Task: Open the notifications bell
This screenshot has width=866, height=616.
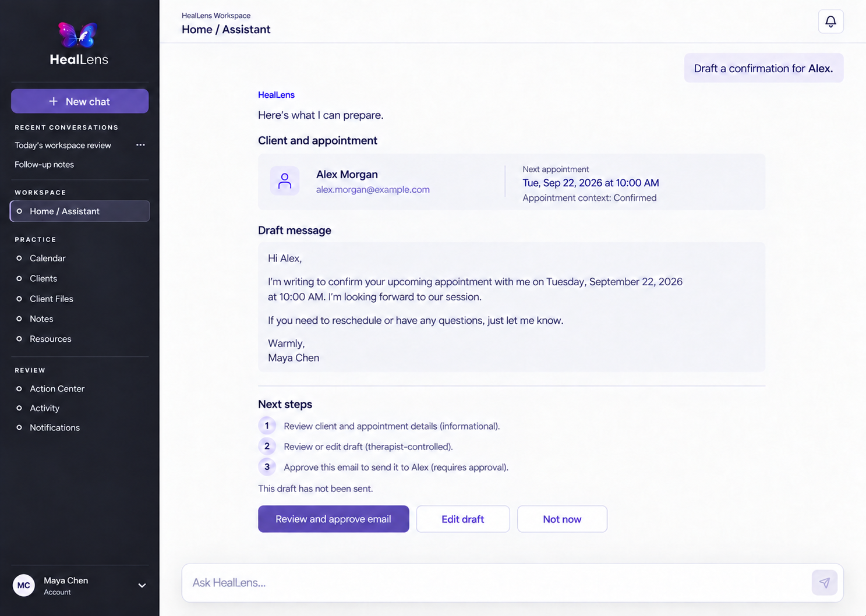Action: click(830, 22)
